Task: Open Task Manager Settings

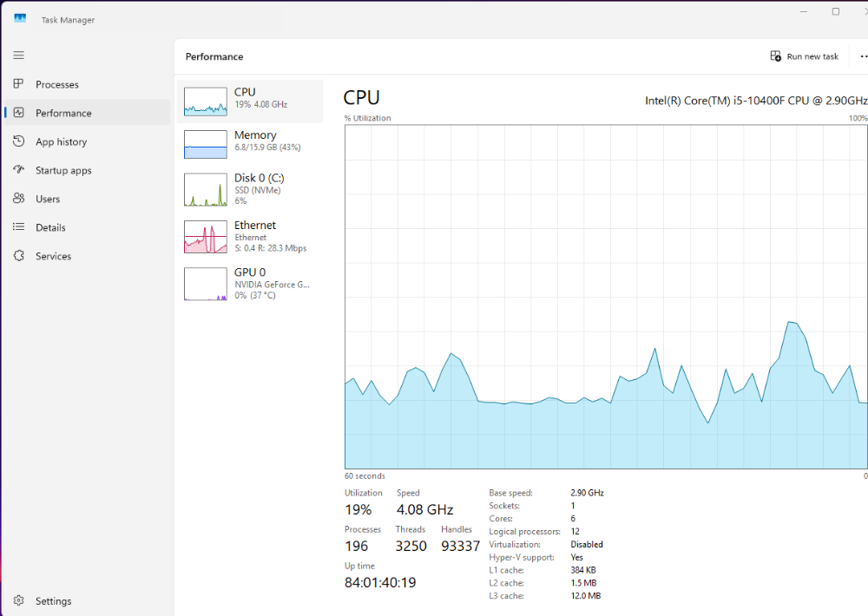Action: point(88,600)
